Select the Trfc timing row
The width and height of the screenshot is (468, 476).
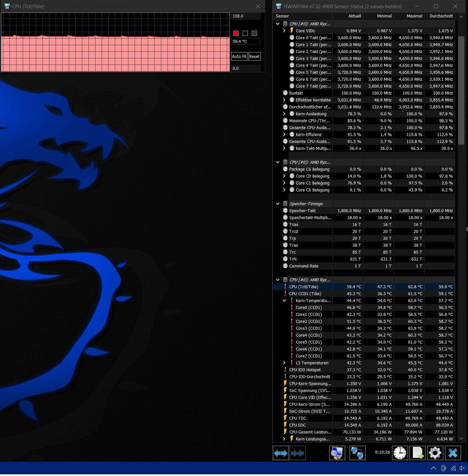364,259
